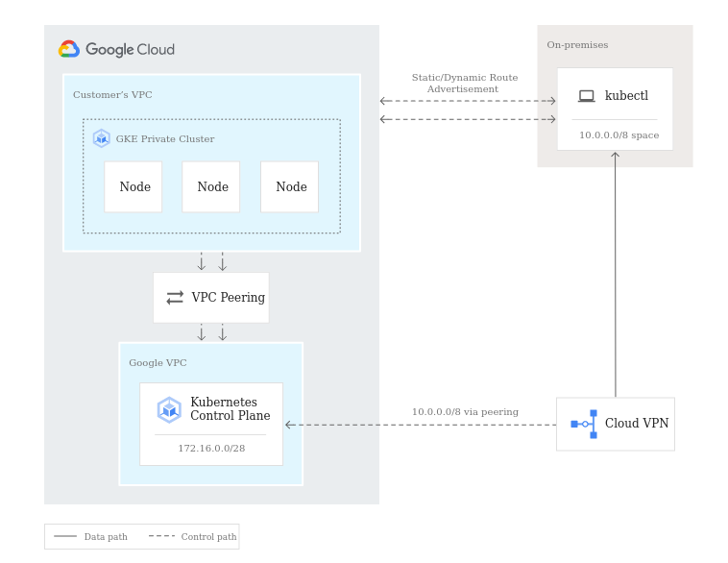Click the first Node box
728x563 pixels.
point(133,187)
